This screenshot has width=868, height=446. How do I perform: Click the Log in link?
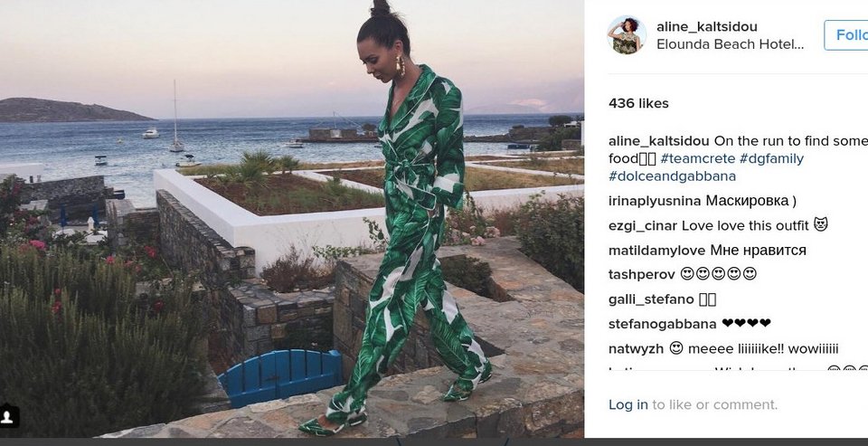pyautogui.click(x=627, y=404)
